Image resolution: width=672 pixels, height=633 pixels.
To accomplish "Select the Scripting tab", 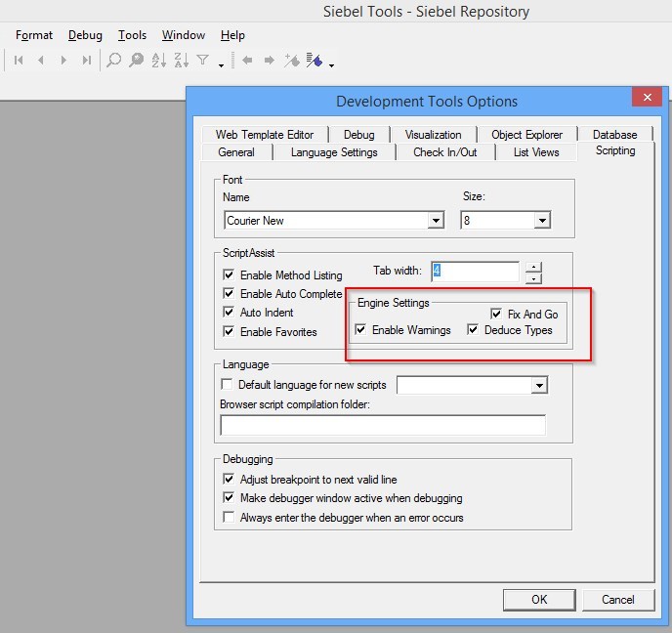I will pyautogui.click(x=615, y=150).
